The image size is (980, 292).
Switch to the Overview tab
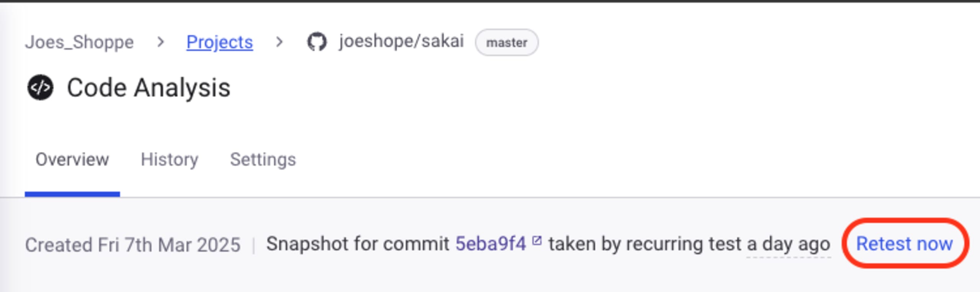(72, 159)
